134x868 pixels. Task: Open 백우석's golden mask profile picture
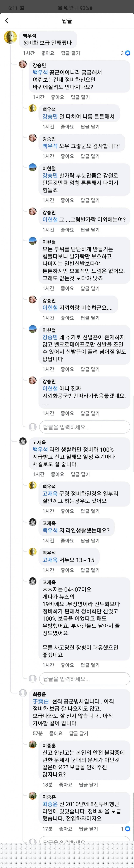pyautogui.click(x=10, y=37)
